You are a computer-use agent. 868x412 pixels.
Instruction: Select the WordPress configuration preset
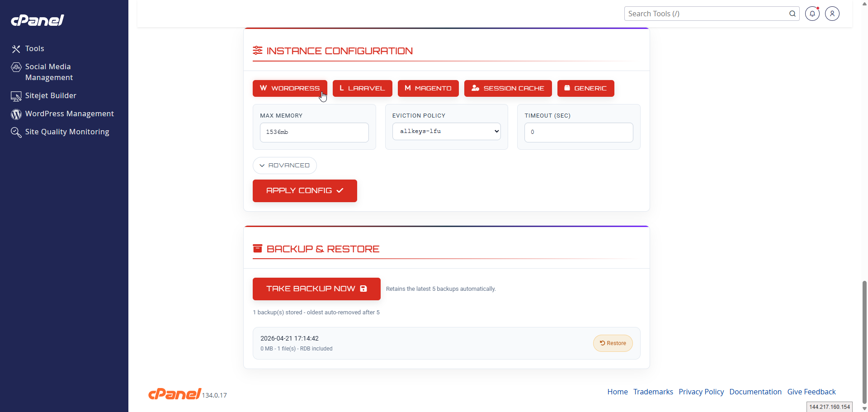click(x=290, y=88)
